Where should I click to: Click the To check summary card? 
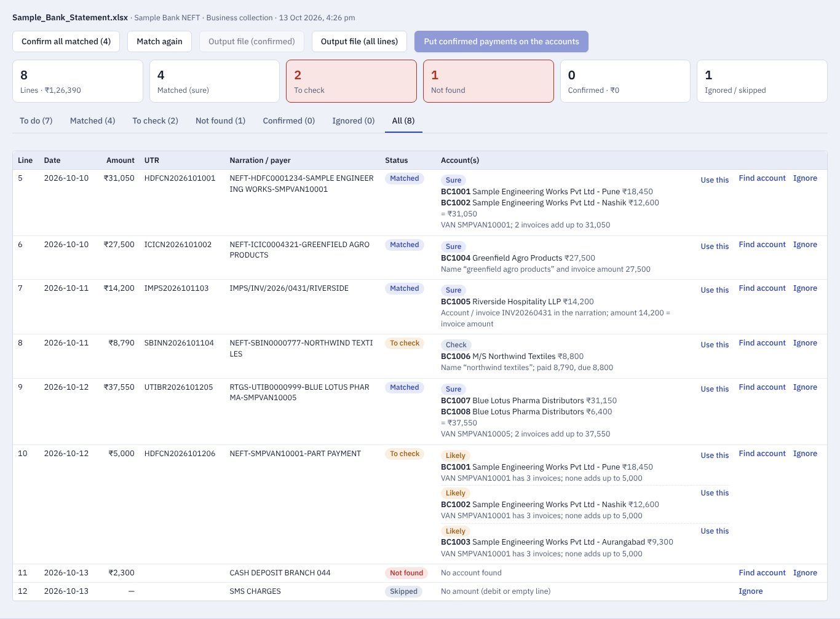click(x=351, y=81)
